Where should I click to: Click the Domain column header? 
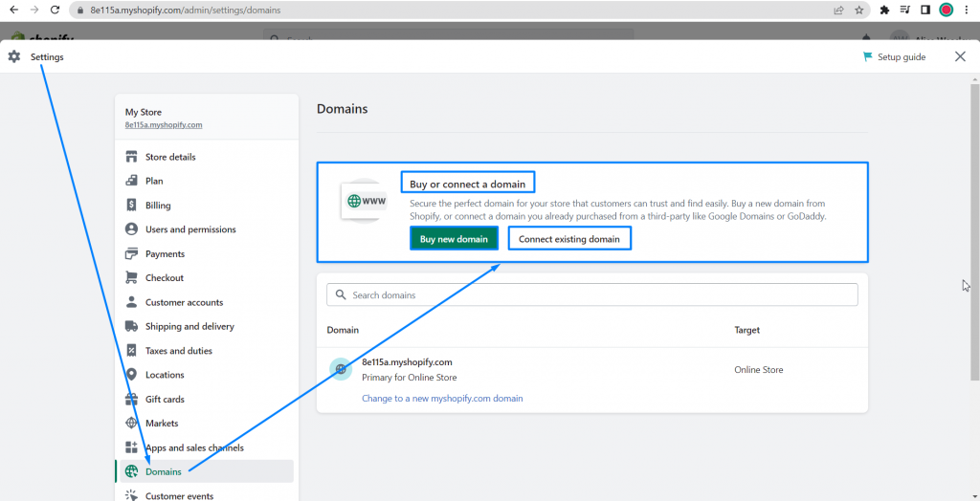[x=343, y=330]
